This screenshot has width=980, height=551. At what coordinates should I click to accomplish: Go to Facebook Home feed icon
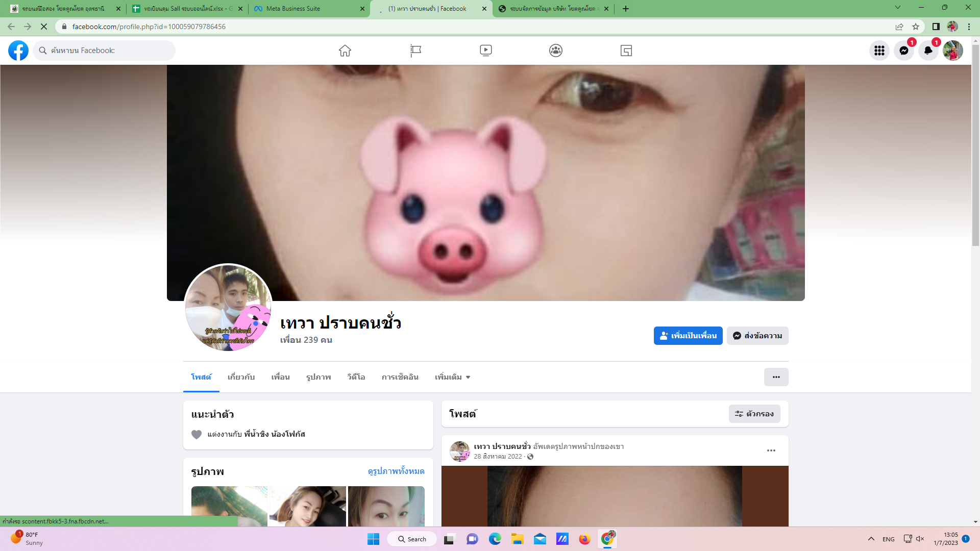click(x=345, y=51)
